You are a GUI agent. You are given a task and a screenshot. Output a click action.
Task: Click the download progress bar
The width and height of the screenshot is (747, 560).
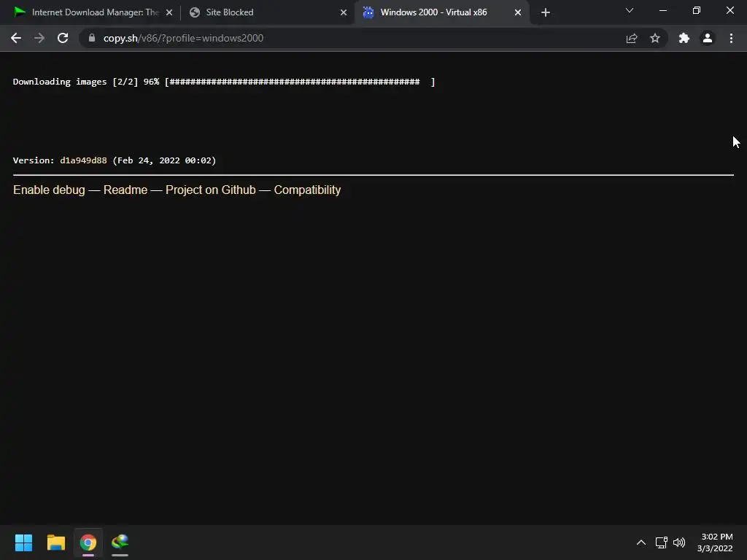click(x=300, y=82)
